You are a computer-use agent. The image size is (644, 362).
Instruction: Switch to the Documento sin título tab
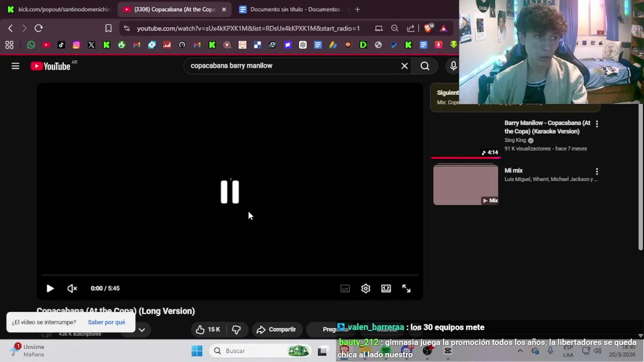[290, 9]
